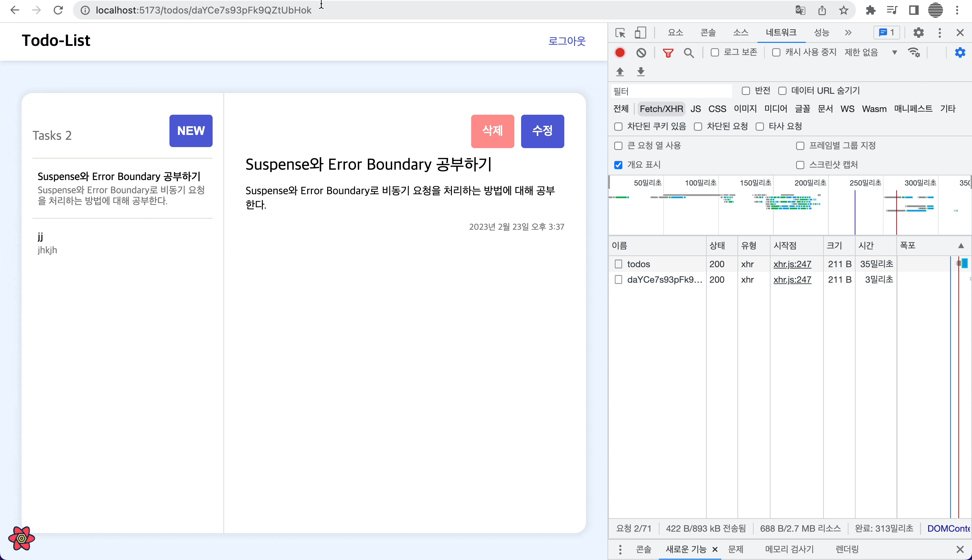Switch to the 소스 DevTools tab
Screen dimensions: 972x560
[741, 33]
